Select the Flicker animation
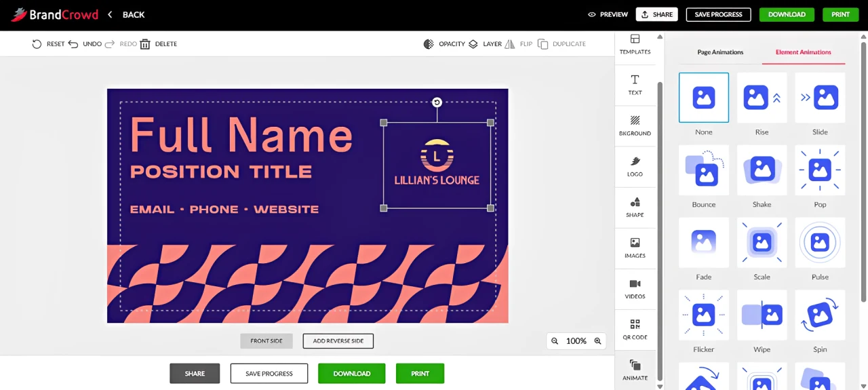Image resolution: width=868 pixels, height=390 pixels. (704, 315)
